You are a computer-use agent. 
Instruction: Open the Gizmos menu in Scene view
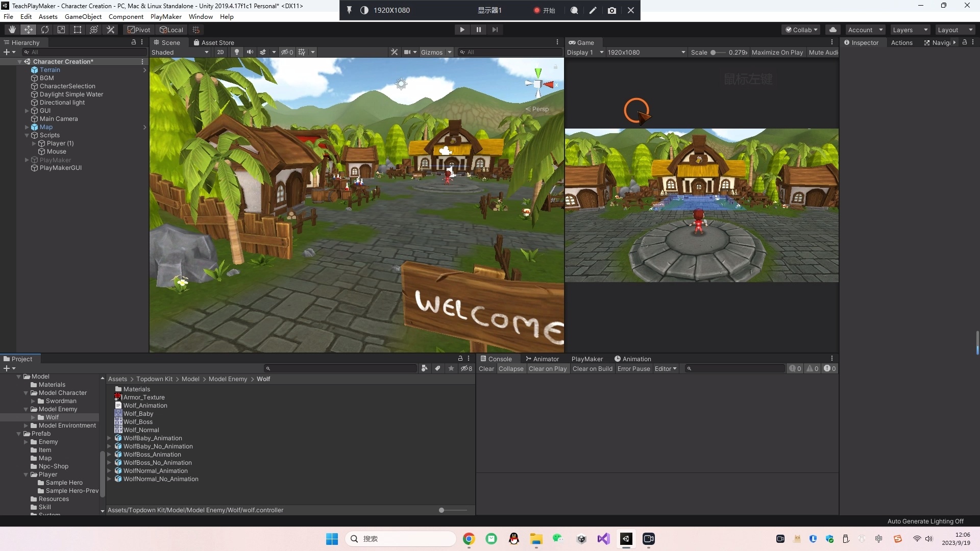click(x=436, y=52)
